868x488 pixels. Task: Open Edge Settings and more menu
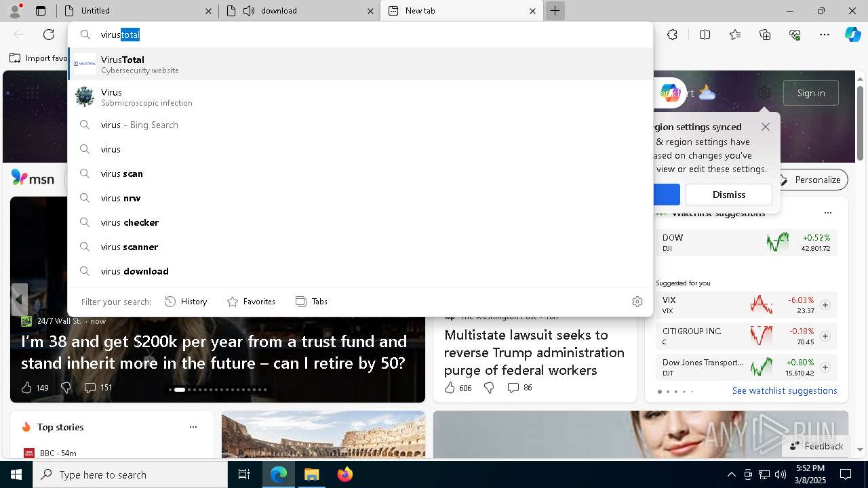[825, 35]
